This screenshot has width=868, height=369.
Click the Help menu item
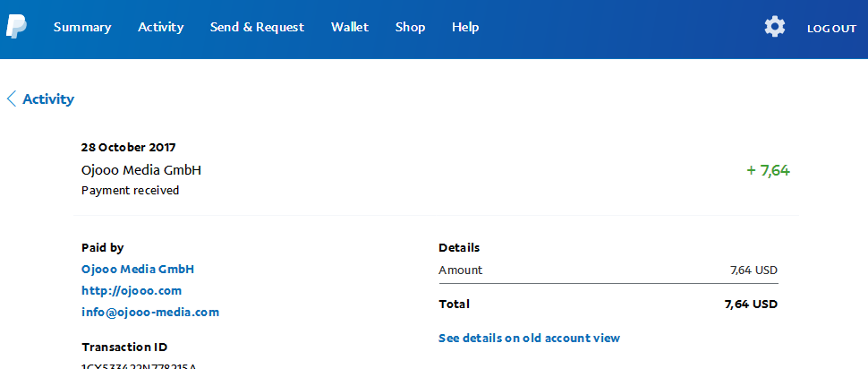(465, 27)
